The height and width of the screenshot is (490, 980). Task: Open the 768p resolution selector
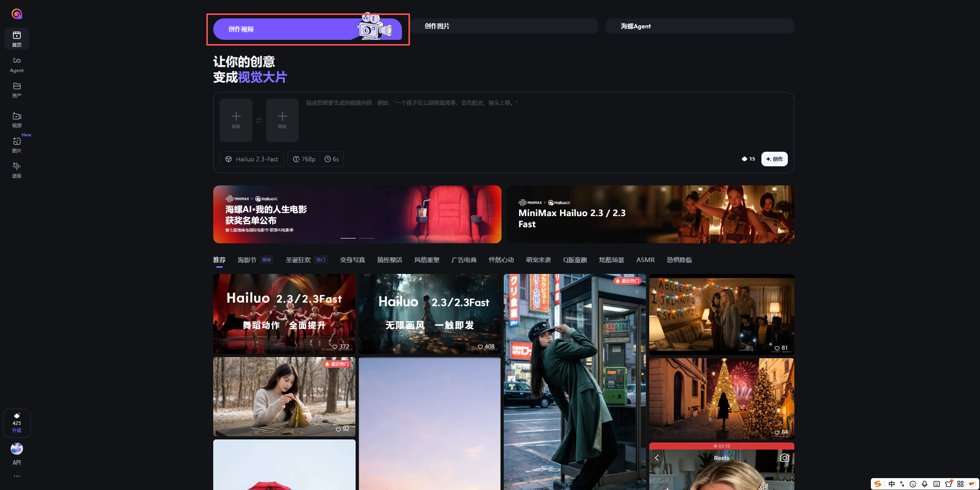(304, 159)
